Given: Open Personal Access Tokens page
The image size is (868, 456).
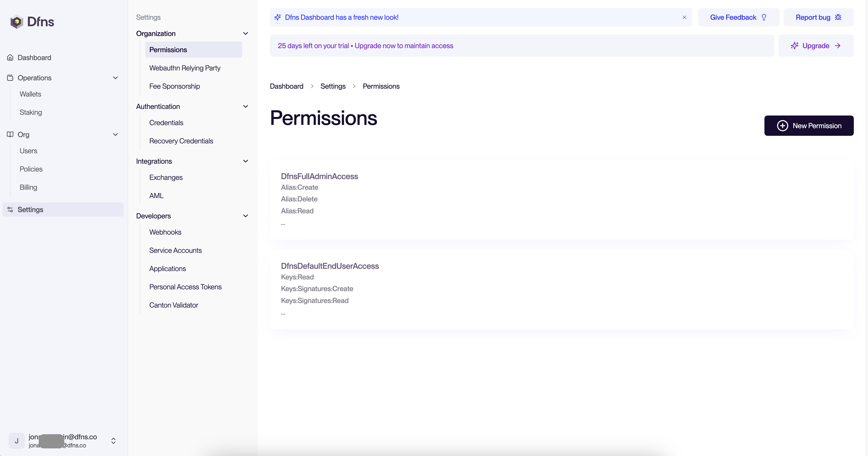Looking at the screenshot, I should pyautogui.click(x=185, y=287).
